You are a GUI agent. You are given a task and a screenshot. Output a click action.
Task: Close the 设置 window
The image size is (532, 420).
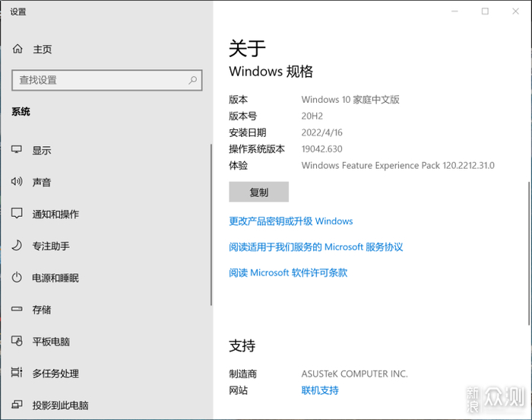[515, 11]
